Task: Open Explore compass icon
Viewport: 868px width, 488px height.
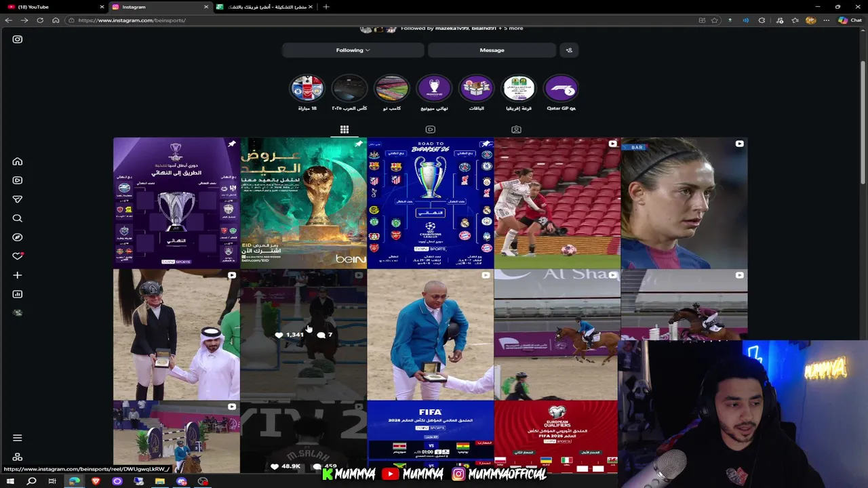Action: pyautogui.click(x=18, y=237)
